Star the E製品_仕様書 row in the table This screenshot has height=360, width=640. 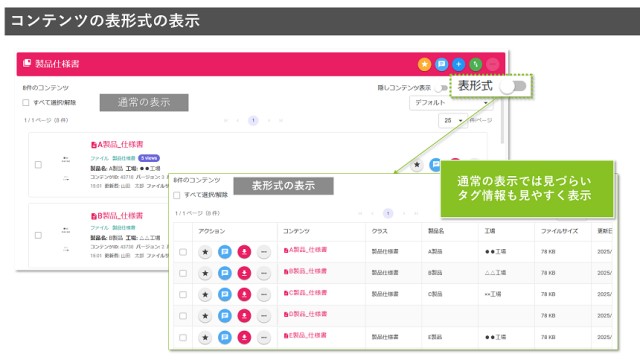coord(205,338)
